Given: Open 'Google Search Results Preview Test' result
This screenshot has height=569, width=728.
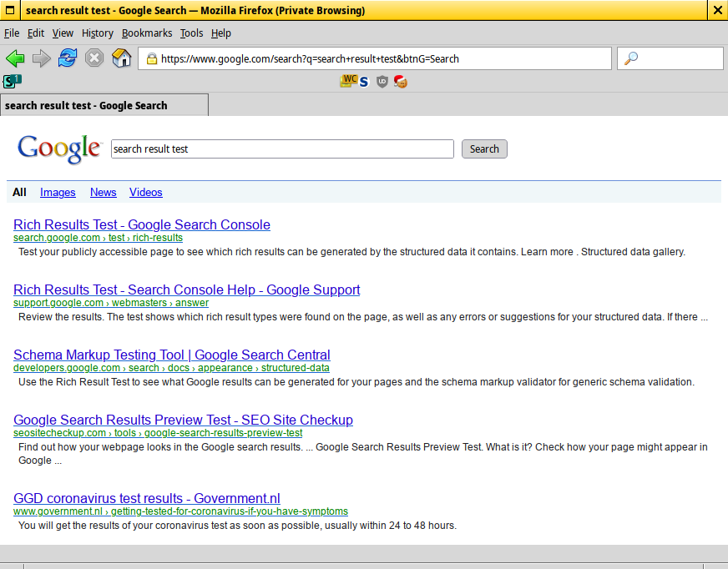Looking at the screenshot, I should (183, 420).
